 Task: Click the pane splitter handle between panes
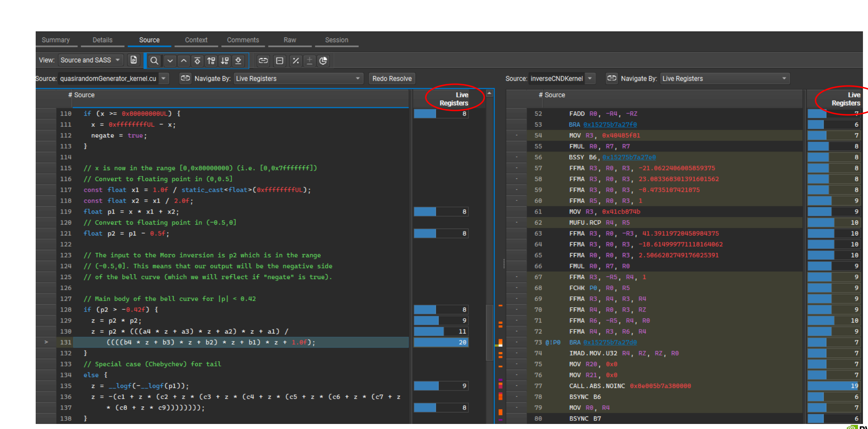(x=504, y=264)
